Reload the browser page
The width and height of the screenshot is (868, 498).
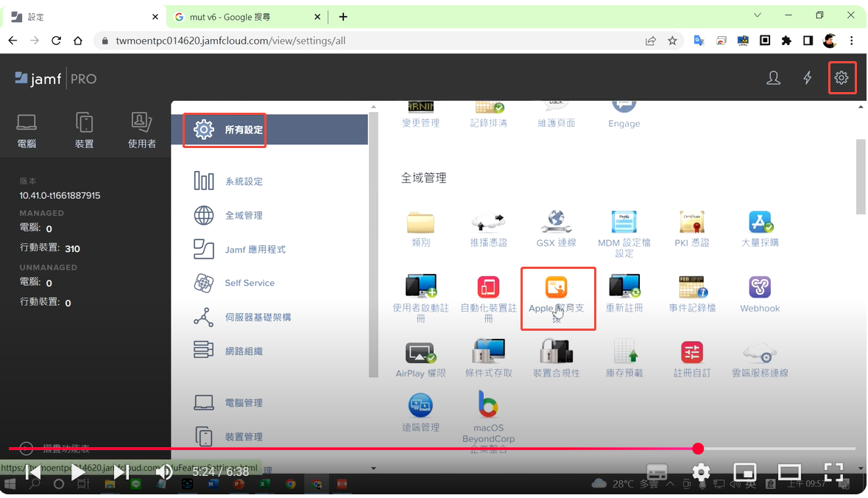(x=56, y=41)
